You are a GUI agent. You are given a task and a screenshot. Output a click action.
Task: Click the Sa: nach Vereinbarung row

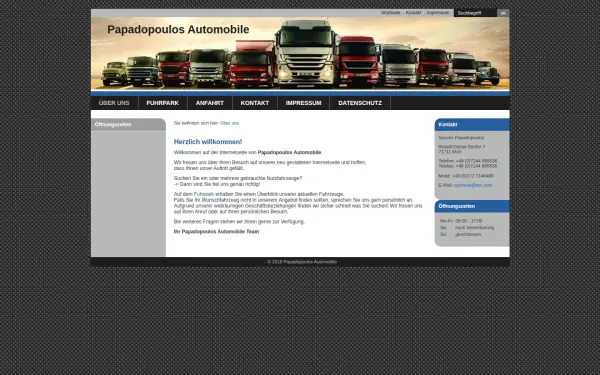click(467, 228)
